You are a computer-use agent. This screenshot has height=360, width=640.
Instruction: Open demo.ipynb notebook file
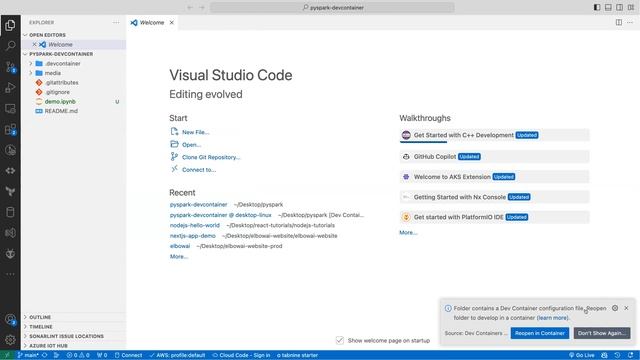pos(60,102)
